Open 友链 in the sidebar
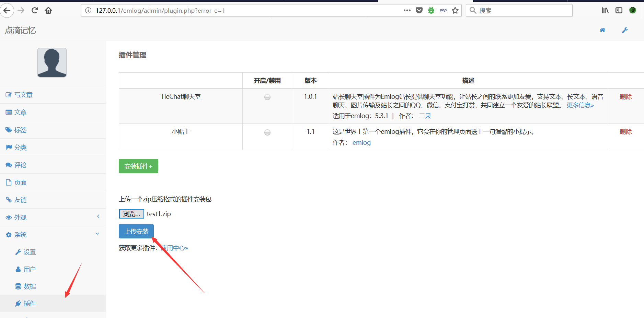This screenshot has height=318, width=644. coord(53,200)
